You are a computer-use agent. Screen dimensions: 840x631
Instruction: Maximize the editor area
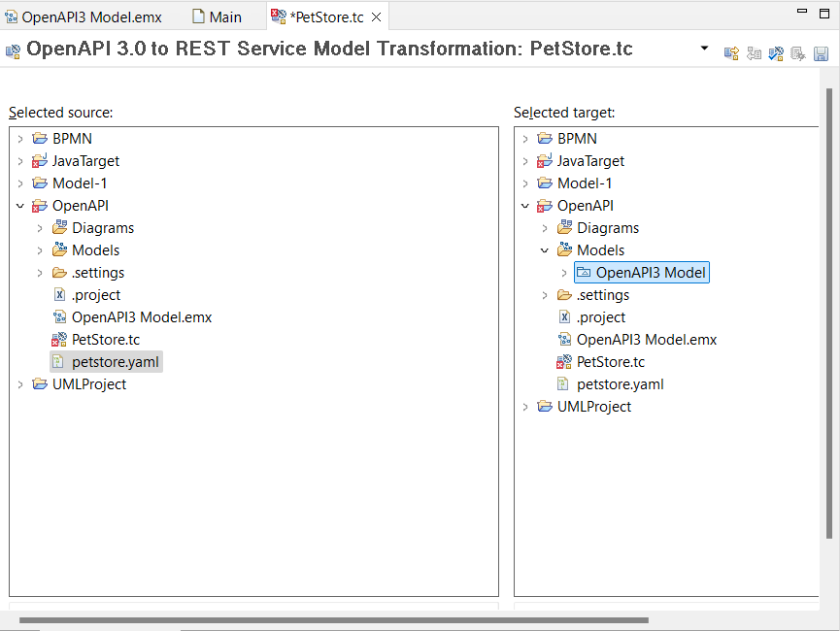824,13
